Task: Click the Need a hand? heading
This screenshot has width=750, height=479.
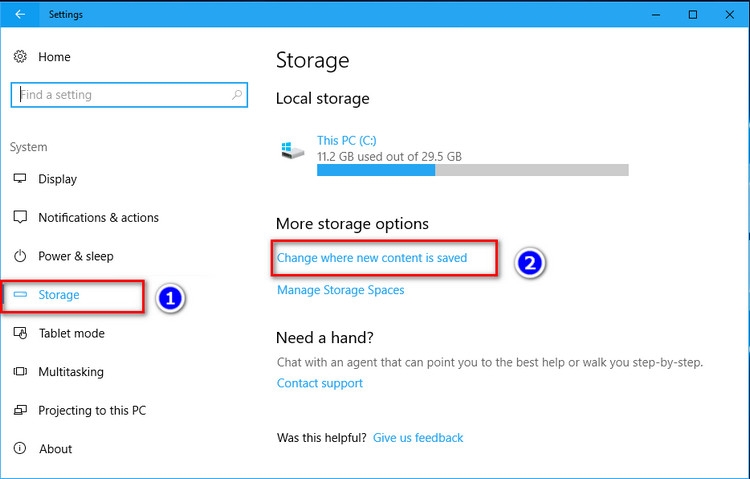Action: pyautogui.click(x=325, y=337)
